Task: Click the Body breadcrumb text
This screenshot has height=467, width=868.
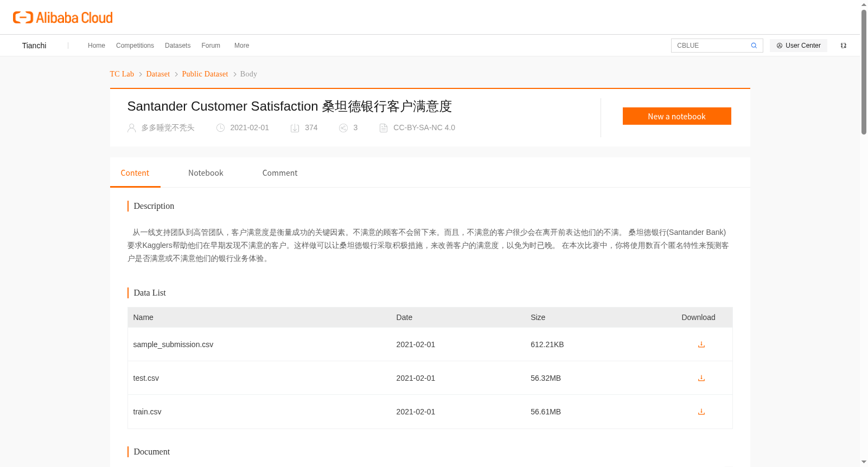Action: click(248, 74)
